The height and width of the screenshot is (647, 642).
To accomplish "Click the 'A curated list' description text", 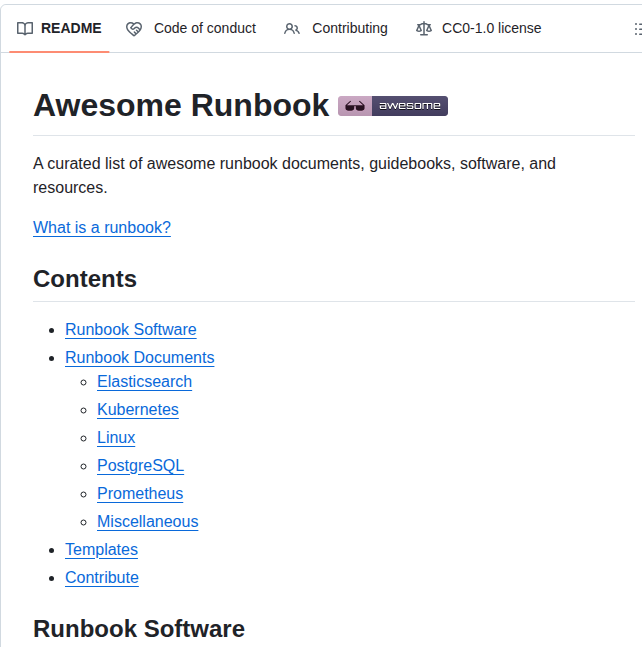I will click(x=294, y=176).
